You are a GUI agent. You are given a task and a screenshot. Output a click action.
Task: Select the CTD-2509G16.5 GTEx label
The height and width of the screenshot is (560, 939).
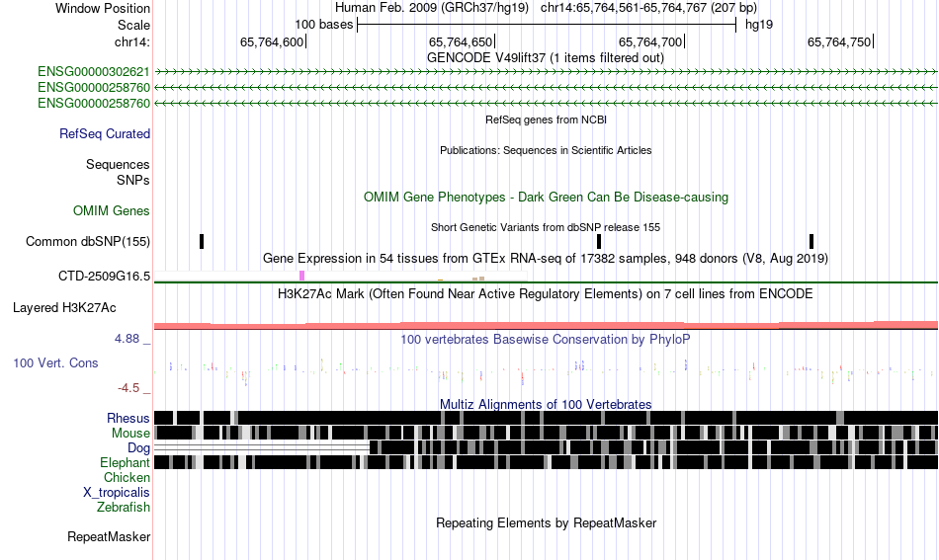pos(104,277)
